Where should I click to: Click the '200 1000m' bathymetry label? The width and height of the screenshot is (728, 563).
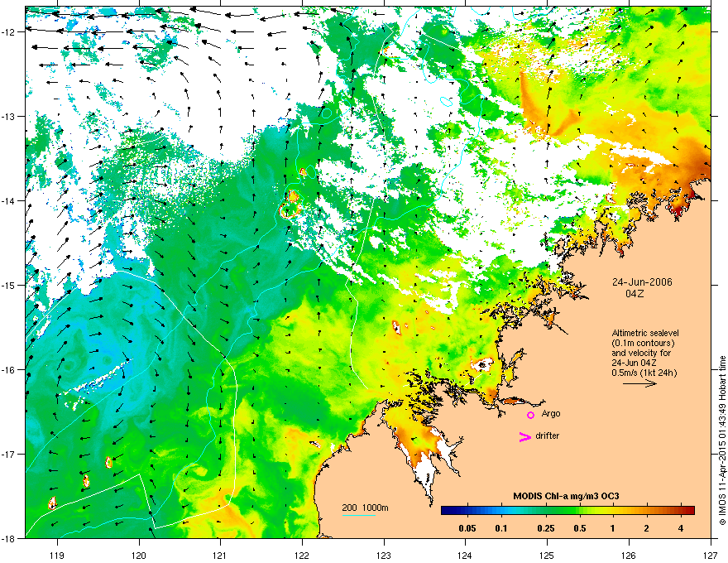pos(365,508)
